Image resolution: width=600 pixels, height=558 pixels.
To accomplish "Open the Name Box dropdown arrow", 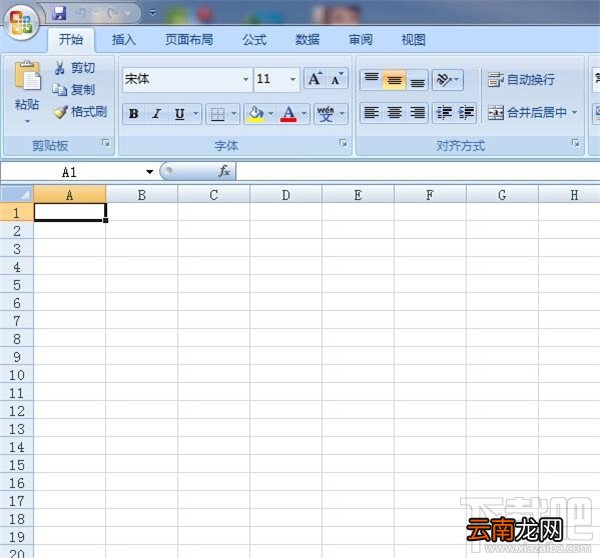I will click(150, 172).
